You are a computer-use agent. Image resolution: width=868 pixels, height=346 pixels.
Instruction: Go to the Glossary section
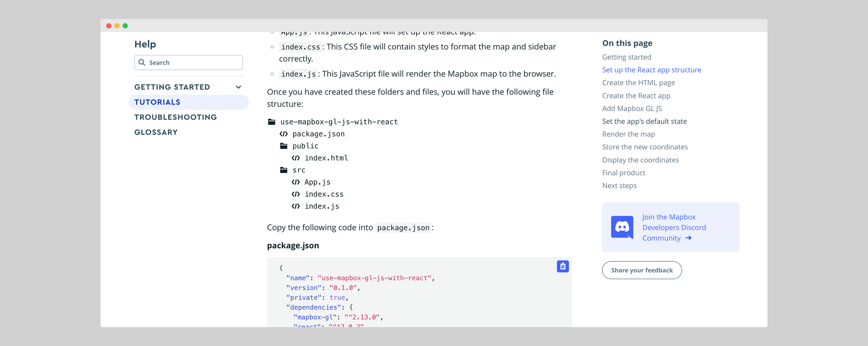coord(156,132)
